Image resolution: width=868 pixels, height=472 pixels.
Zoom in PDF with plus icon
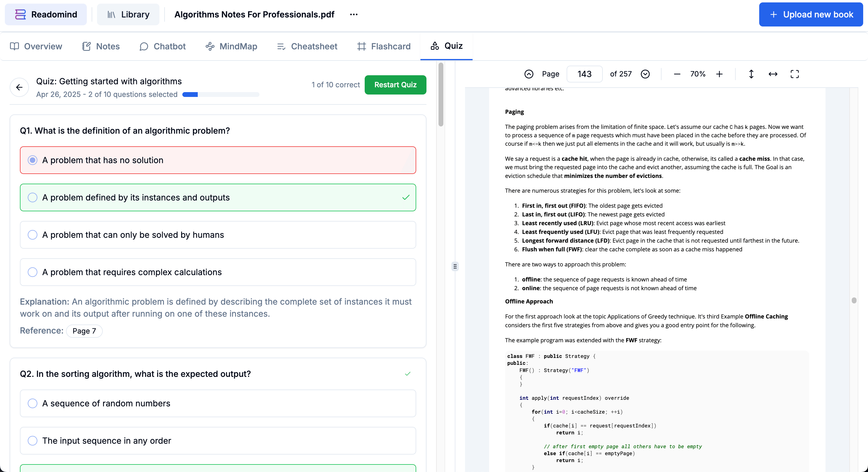719,74
